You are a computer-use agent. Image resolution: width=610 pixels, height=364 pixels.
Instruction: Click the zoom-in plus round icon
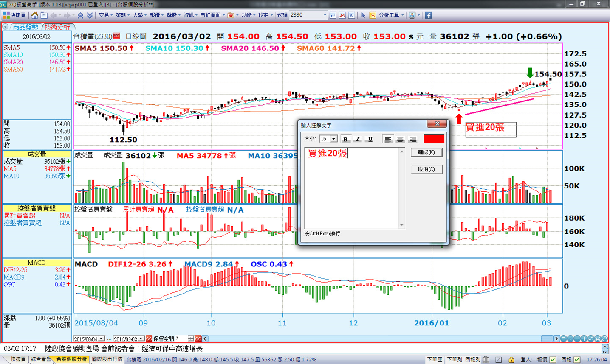point(584,339)
